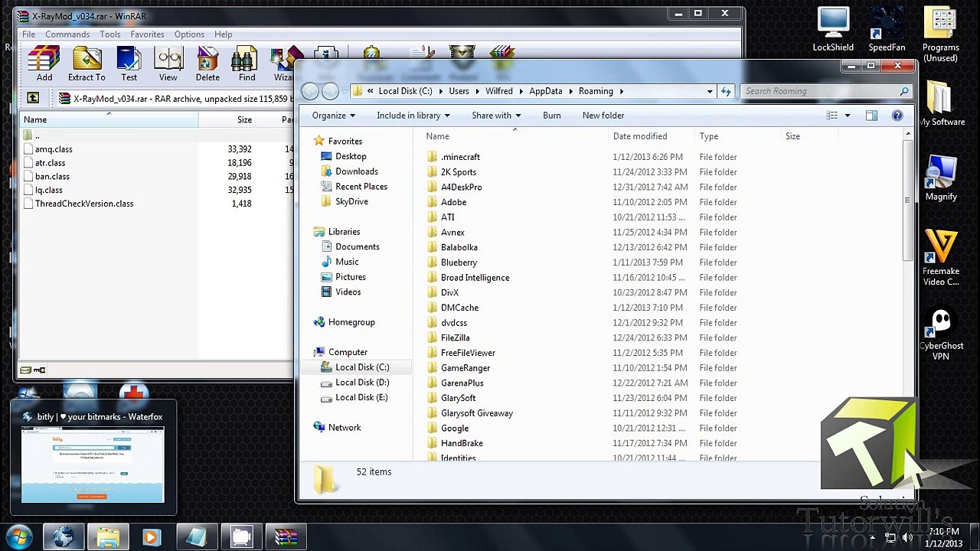
Task: Select Desktop in Favorites
Action: tap(351, 156)
